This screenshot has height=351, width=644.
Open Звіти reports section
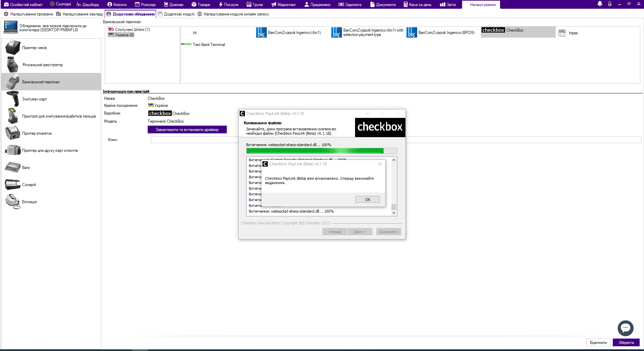click(448, 4)
